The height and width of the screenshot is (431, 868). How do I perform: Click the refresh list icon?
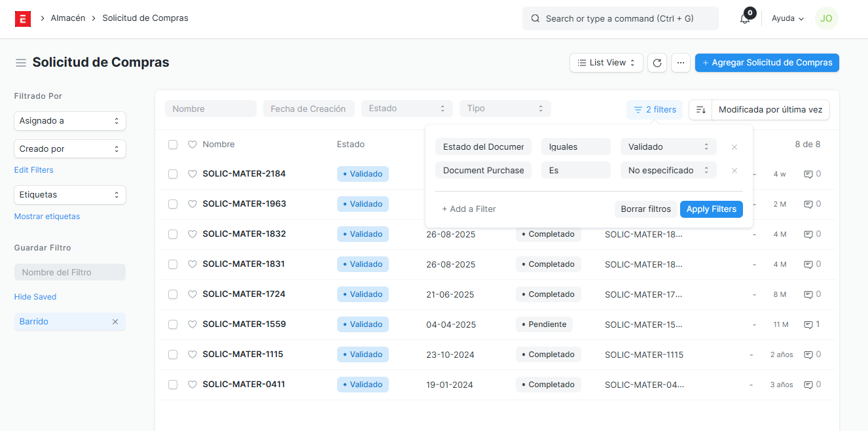point(657,63)
